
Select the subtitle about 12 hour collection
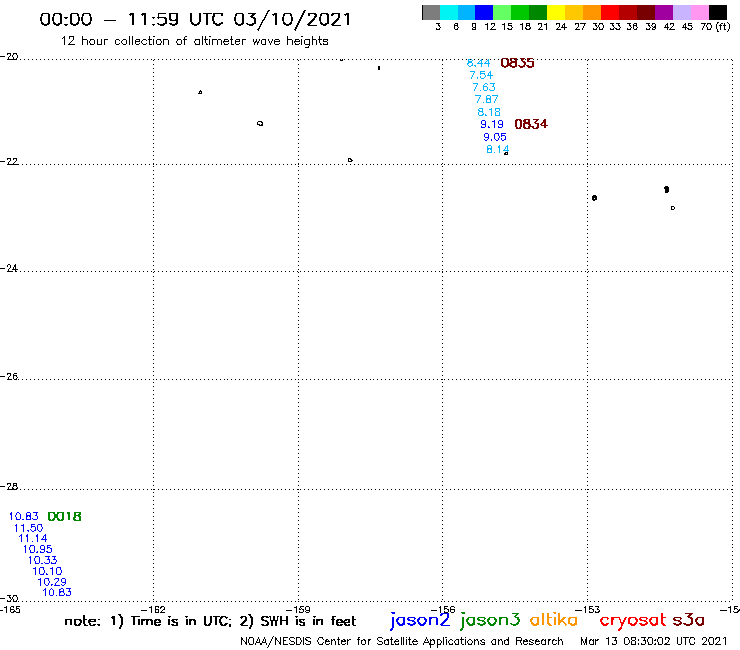point(194,41)
